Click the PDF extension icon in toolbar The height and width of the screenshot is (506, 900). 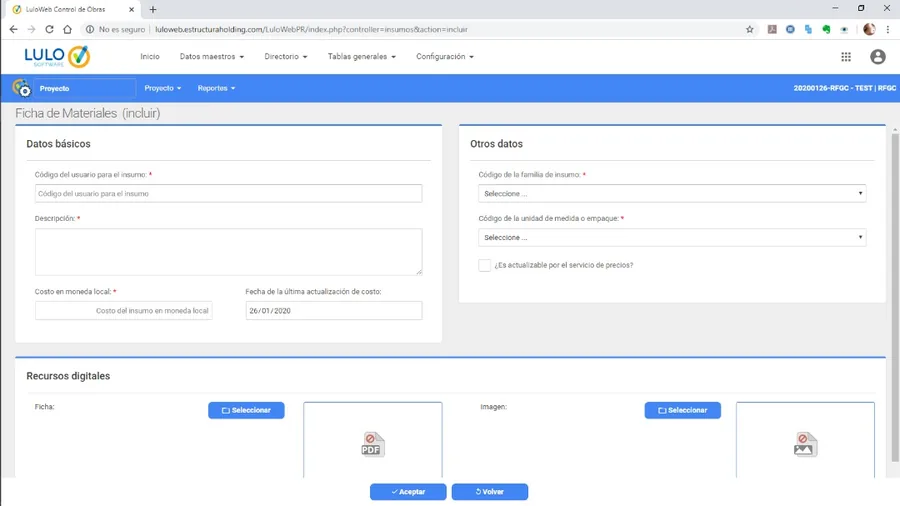(772, 29)
